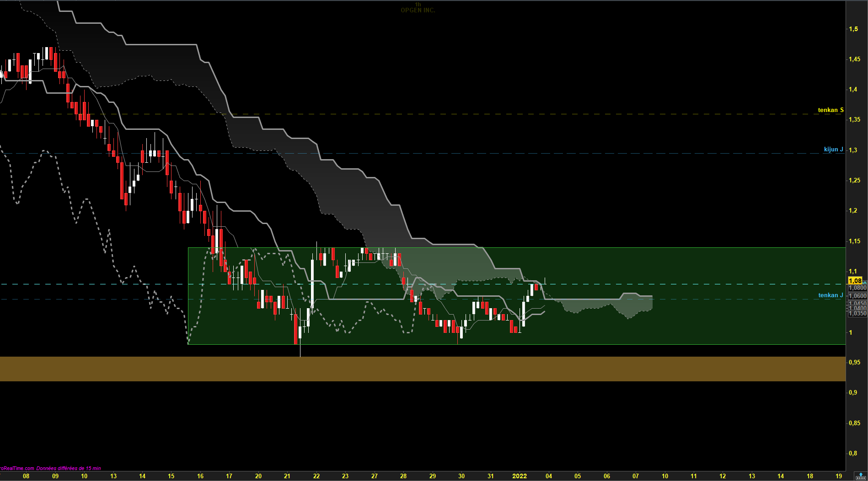The image size is (868, 481).
Task: Click the 1,5 level on the price axis
Action: (x=853, y=29)
